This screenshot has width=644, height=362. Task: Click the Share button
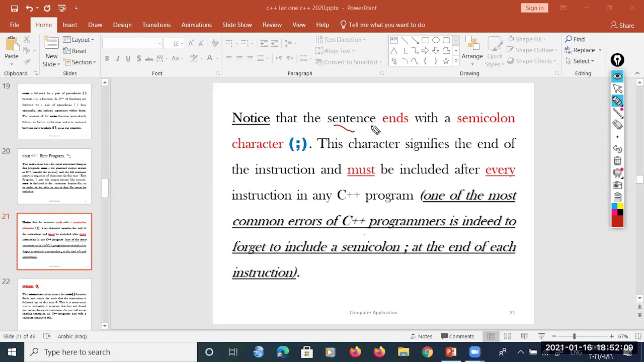[622, 25]
